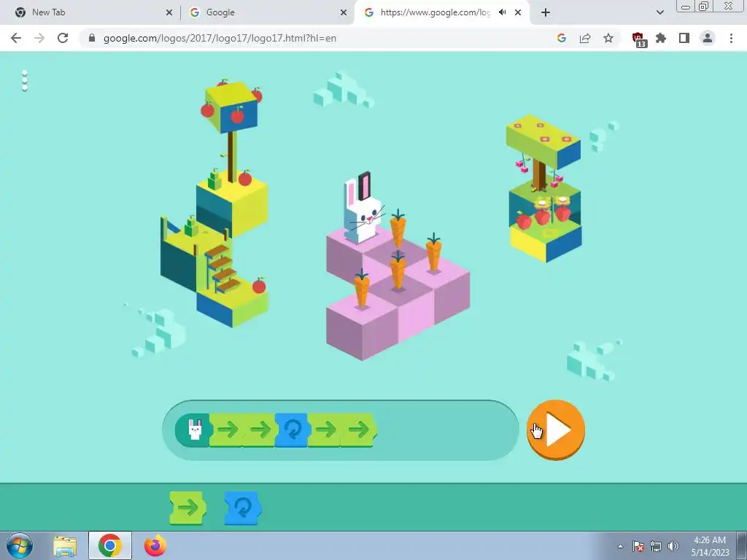Screen dimensions: 747x560
Task: Select the rabbit start block in the program
Action: coord(193,430)
